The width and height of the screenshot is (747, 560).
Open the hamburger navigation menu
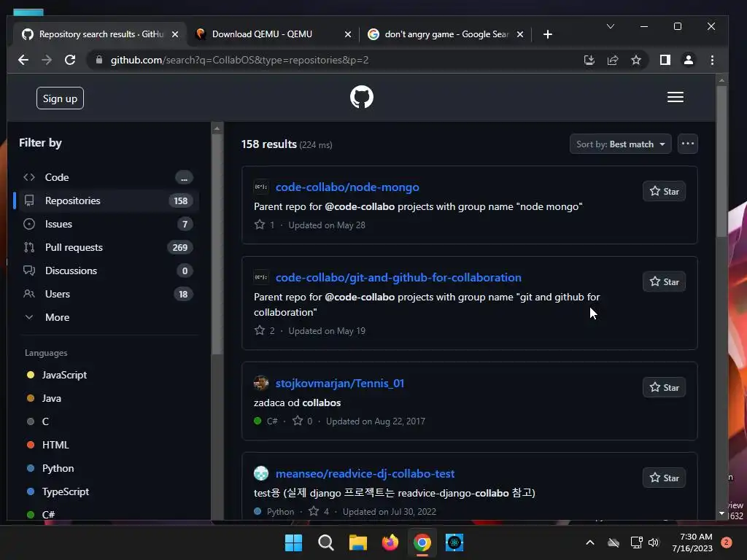[x=675, y=97]
